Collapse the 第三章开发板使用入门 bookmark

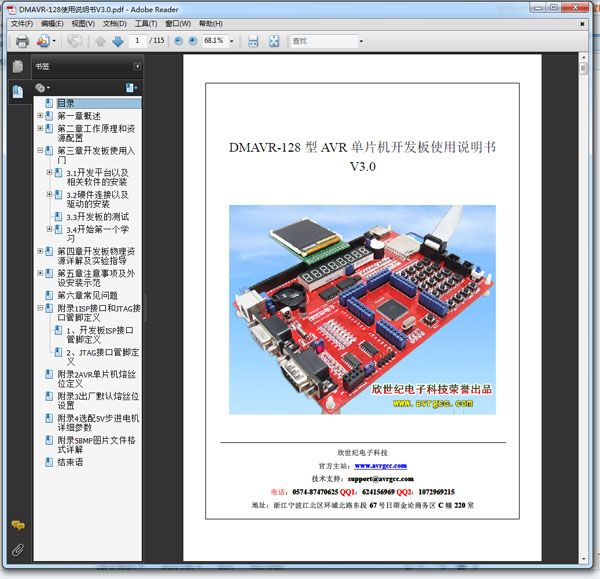tap(40, 150)
